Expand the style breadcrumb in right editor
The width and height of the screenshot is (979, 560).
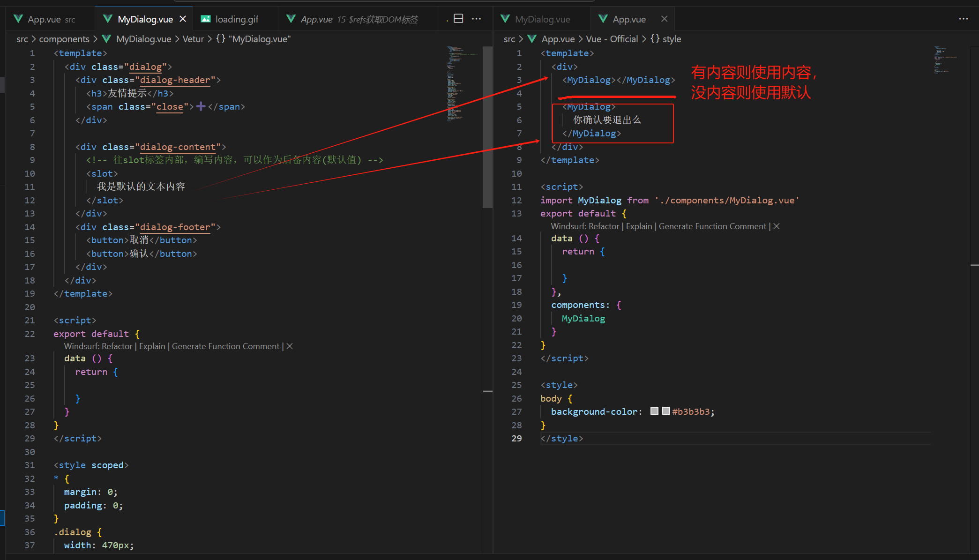671,39
